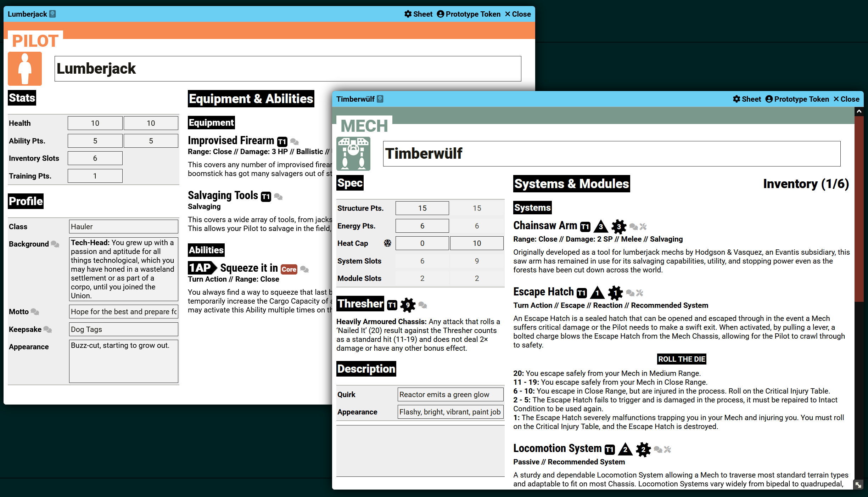Open the Improvised Firearm equipment name

[x=231, y=141]
